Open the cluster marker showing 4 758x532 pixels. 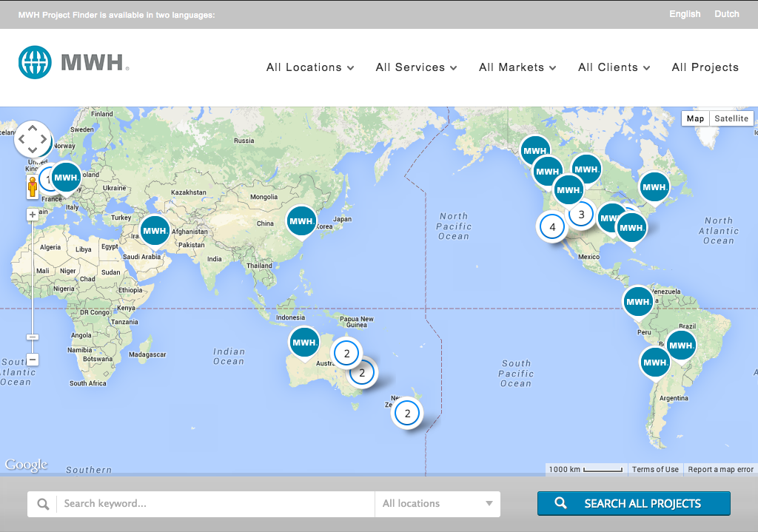click(552, 226)
